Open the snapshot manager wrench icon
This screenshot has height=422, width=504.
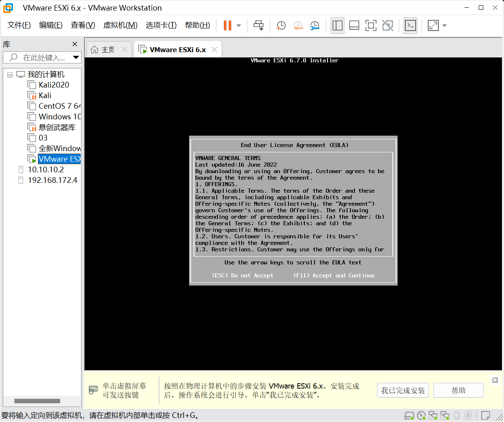click(315, 26)
